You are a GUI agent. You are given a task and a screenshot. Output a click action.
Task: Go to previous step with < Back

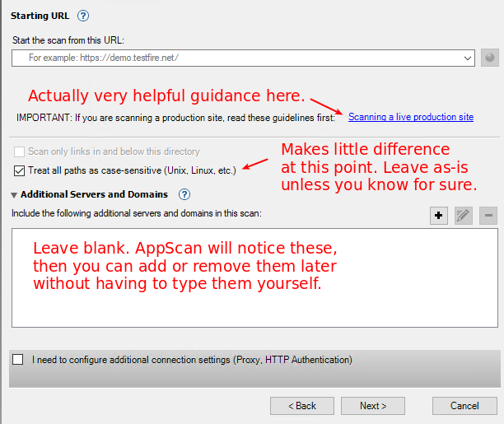(x=302, y=406)
